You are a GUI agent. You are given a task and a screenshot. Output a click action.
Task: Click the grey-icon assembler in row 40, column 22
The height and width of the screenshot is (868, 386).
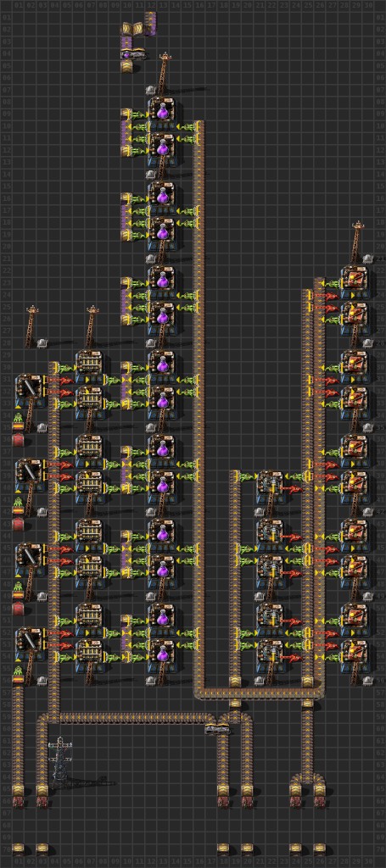point(270,485)
